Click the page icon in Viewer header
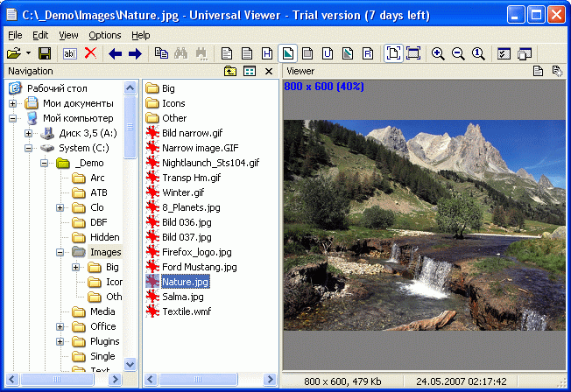This screenshot has width=571, height=392. tap(538, 71)
